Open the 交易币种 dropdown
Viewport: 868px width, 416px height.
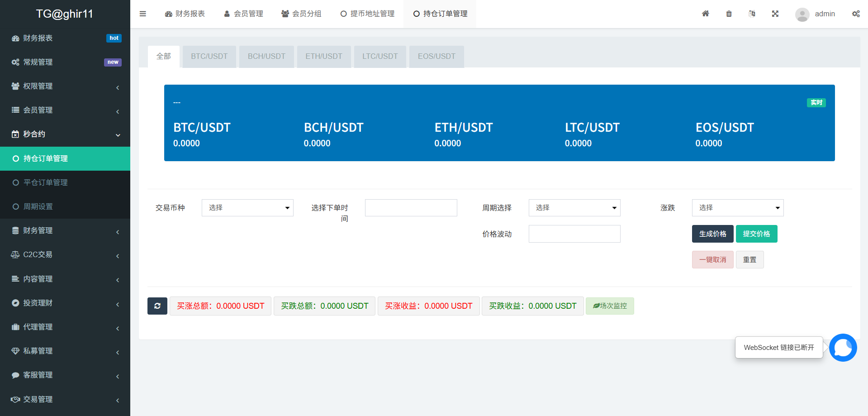(x=247, y=208)
